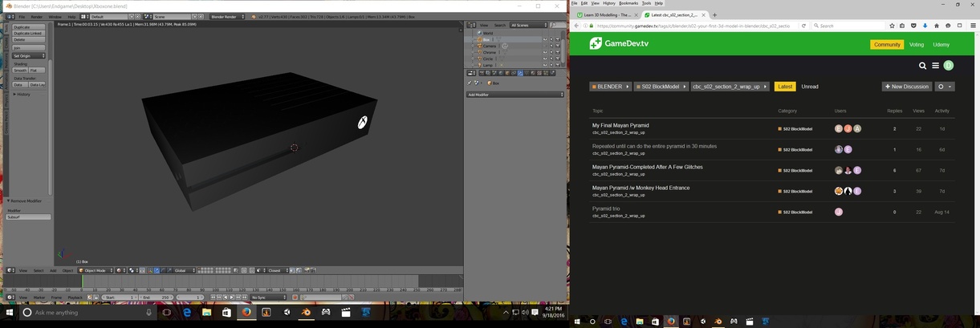
Task: Open the Render menu in Blender
Action: 37,16
